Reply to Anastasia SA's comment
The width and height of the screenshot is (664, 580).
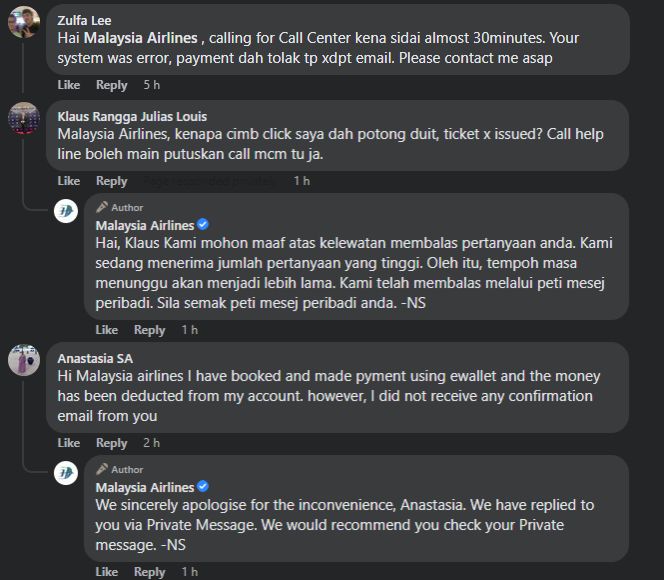pos(112,443)
